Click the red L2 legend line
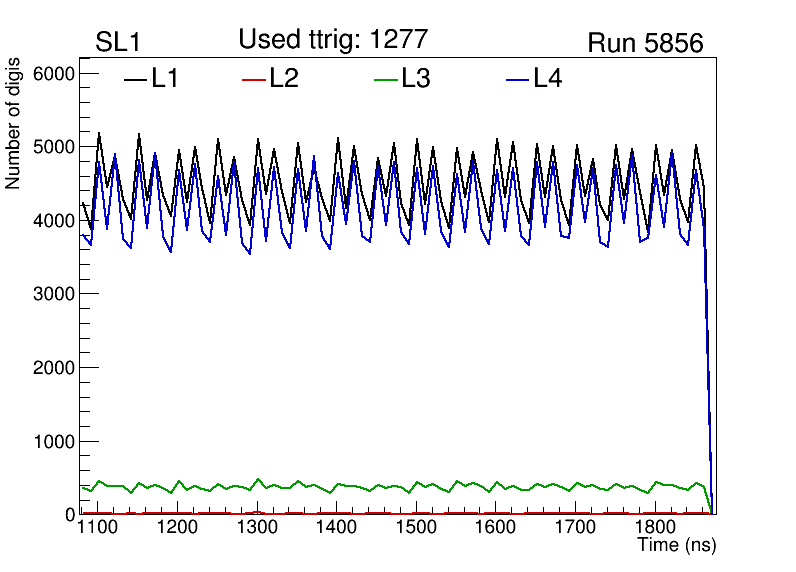 254,79
